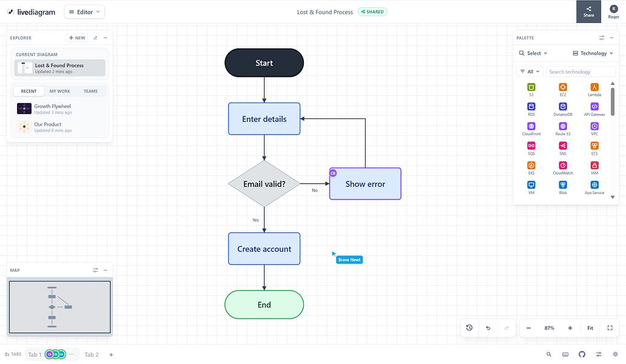Zoom out with the minus button
This screenshot has height=364, width=626.
click(528, 328)
